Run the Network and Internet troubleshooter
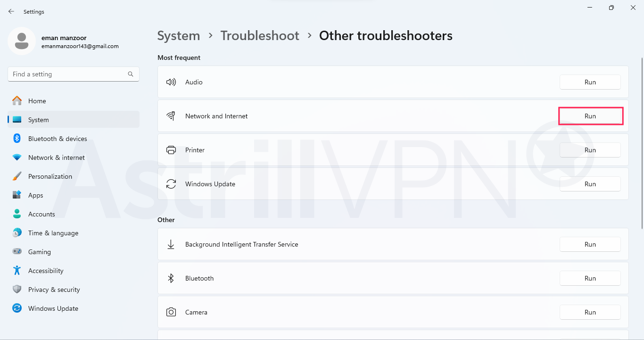This screenshot has width=644, height=340. [590, 116]
